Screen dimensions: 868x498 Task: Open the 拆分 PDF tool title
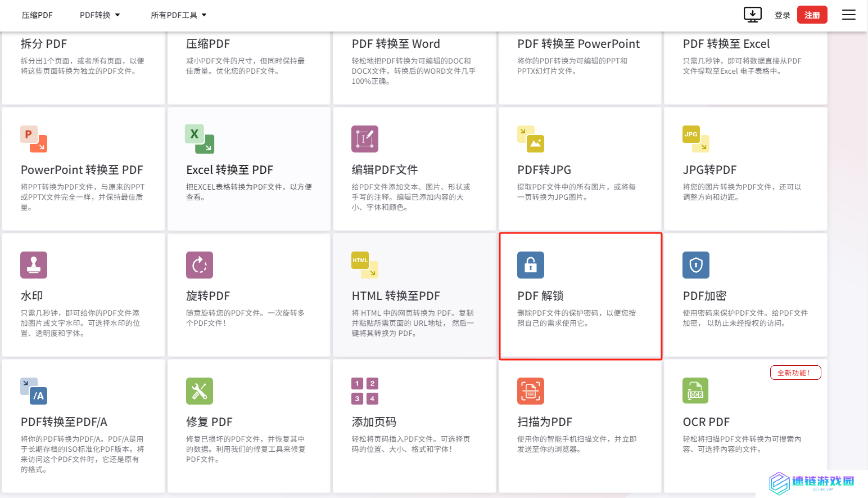point(44,44)
